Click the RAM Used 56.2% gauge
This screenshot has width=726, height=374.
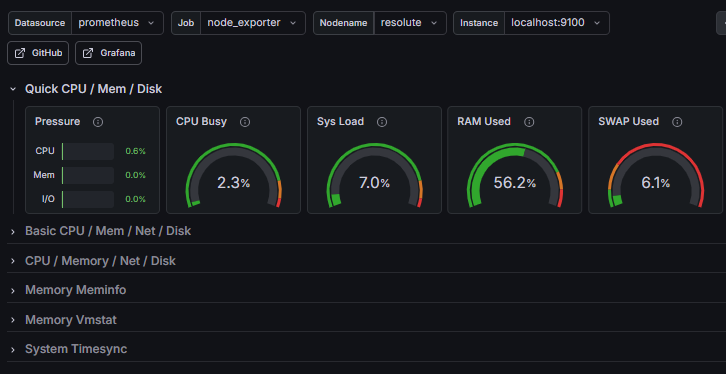514,176
